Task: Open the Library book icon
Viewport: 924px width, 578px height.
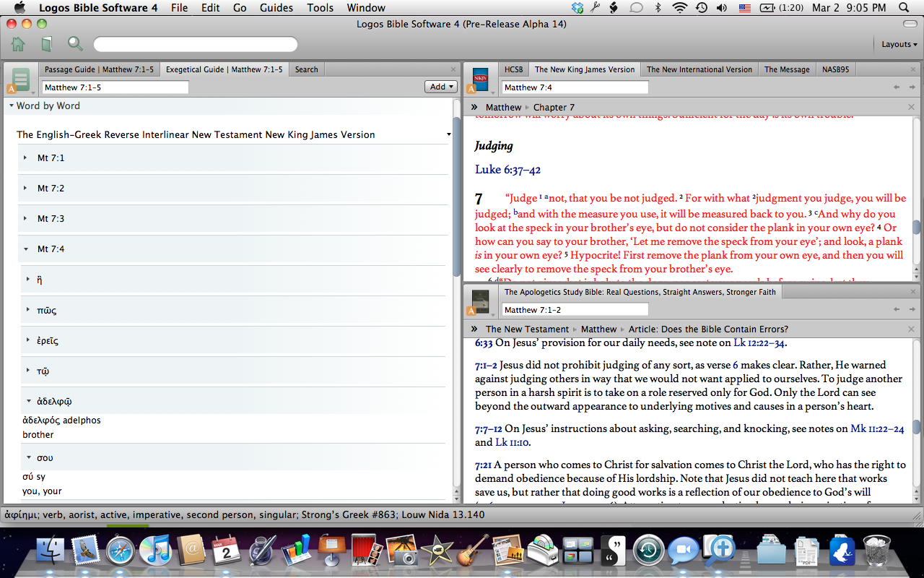Action: click(x=46, y=44)
